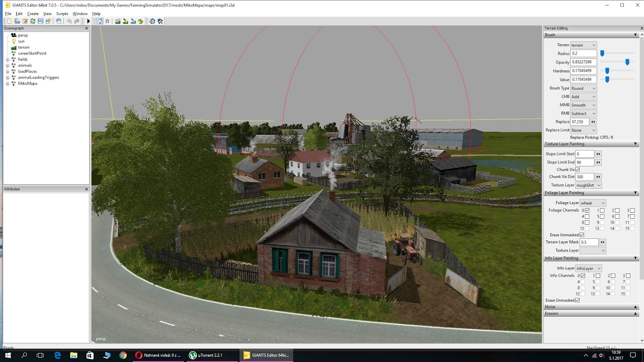The width and height of the screenshot is (644, 362).
Task: Expand the MikoMapa tree node
Action: pyautogui.click(x=8, y=83)
